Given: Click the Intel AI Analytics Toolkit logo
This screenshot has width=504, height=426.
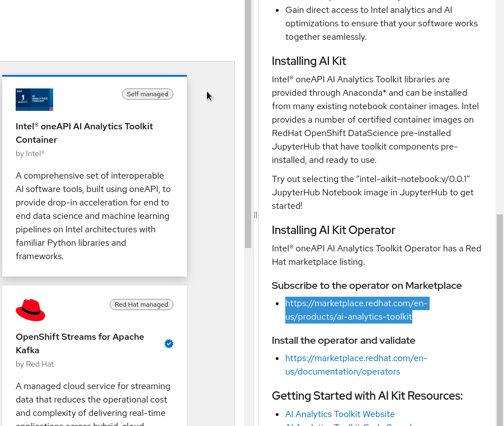Looking at the screenshot, I should click(34, 100).
